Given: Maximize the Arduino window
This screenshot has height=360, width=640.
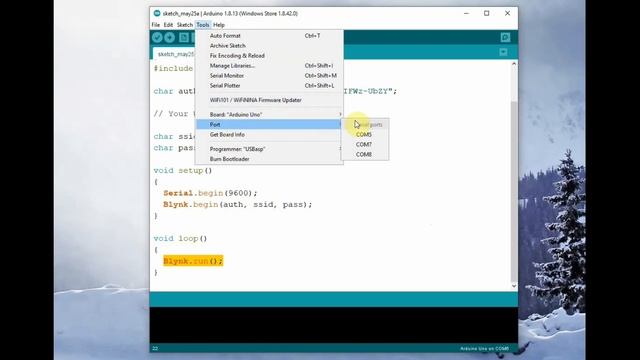Looking at the screenshot, I should tap(487, 13).
